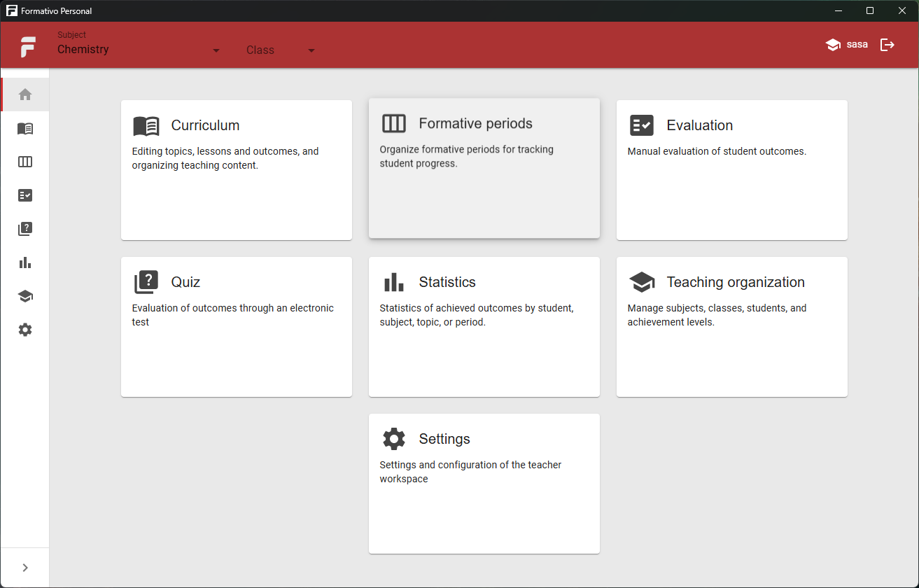Open Quiz question-mark icon in sidebar
This screenshot has height=588, width=919.
pos(25,229)
